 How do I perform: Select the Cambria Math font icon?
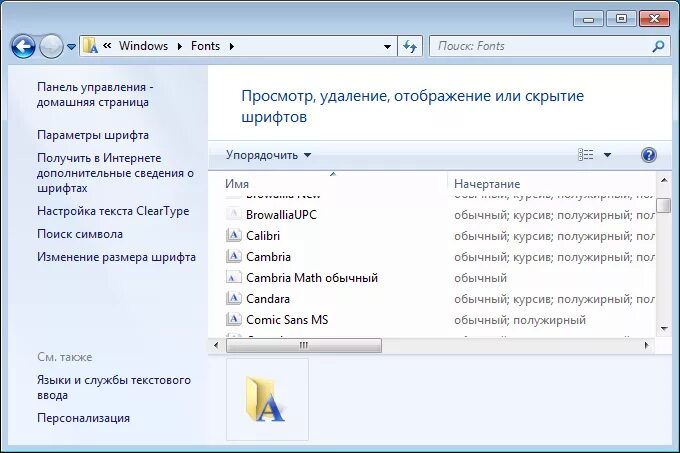[234, 277]
